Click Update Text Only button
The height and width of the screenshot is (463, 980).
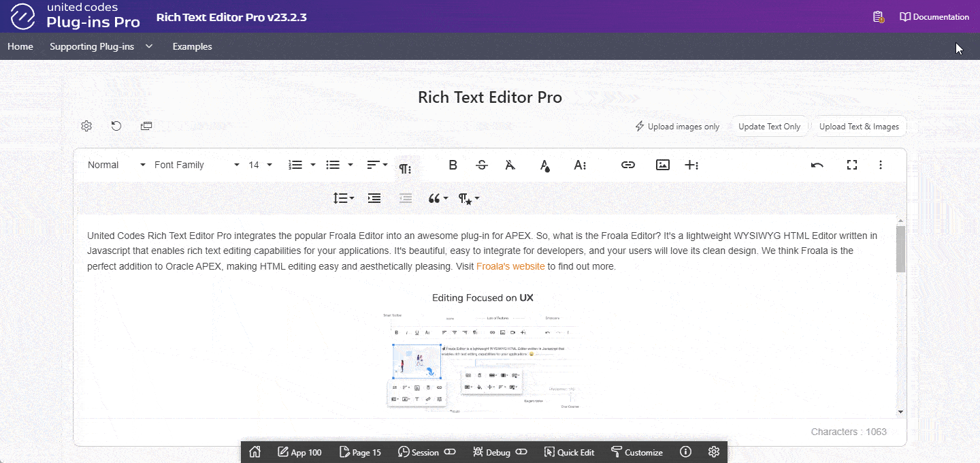(x=769, y=127)
